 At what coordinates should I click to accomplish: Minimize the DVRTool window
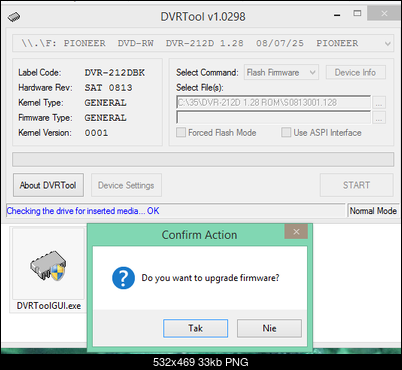coord(337,15)
